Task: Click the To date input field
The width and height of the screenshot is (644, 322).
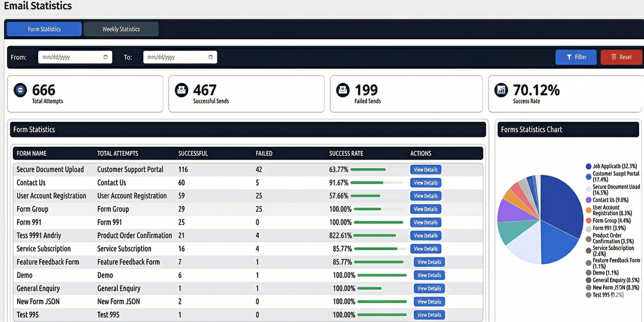Action: tap(180, 57)
